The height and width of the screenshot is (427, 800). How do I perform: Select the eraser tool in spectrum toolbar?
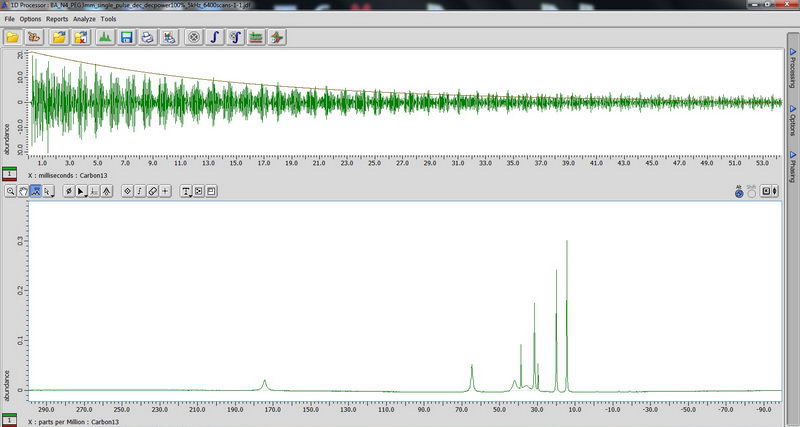(x=153, y=190)
